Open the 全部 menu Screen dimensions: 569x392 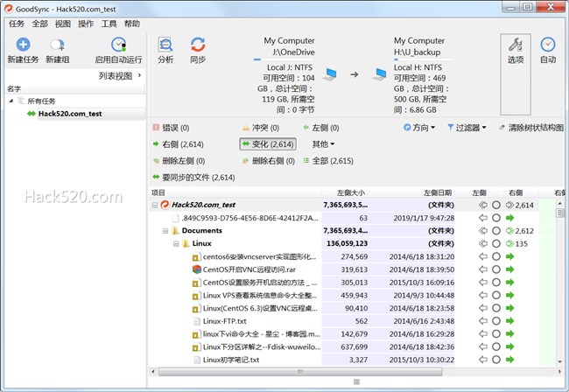39,24
